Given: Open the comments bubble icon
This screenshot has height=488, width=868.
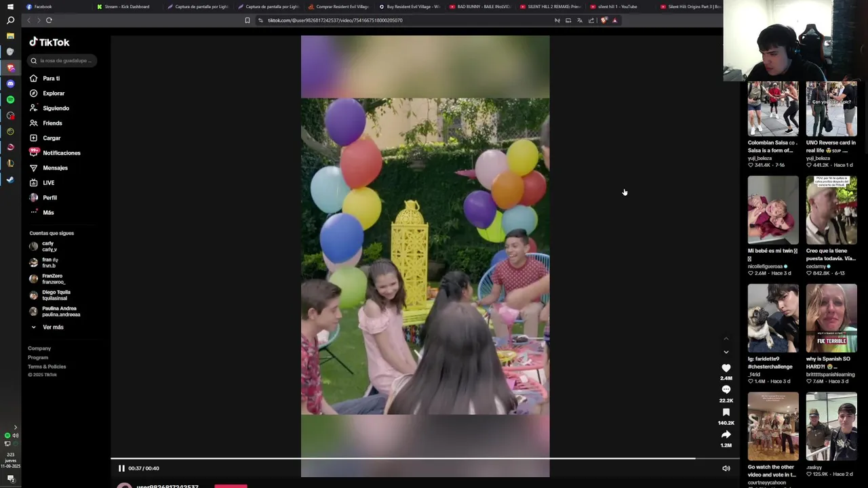Looking at the screenshot, I should 726,390.
